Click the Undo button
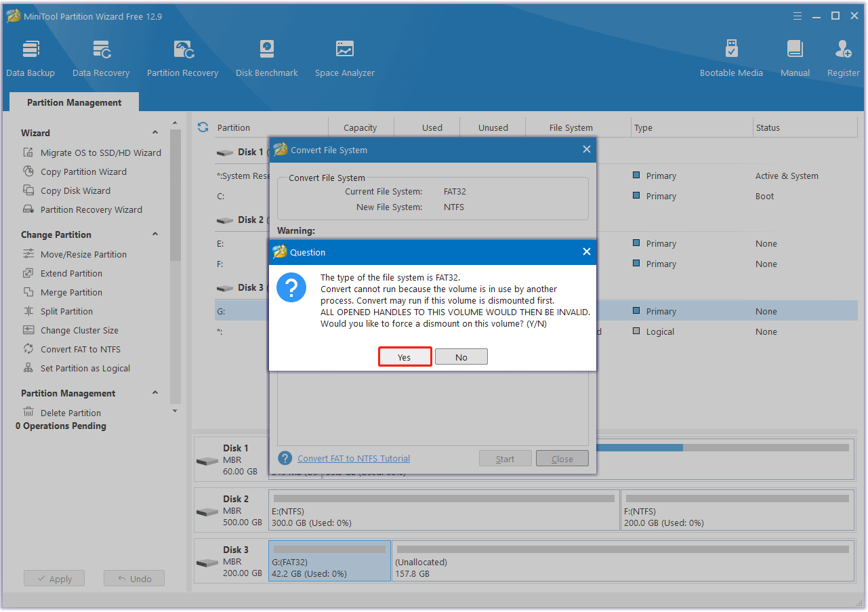 (x=134, y=579)
